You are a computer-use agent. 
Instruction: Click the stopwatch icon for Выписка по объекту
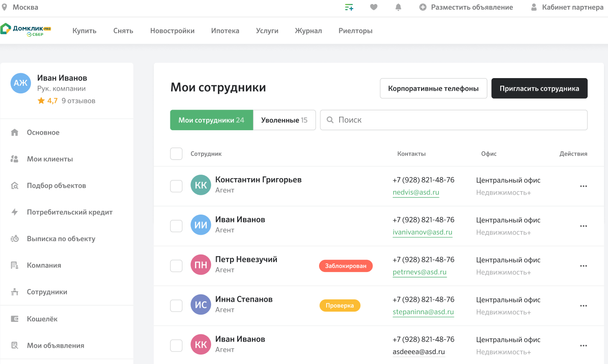[x=14, y=238]
